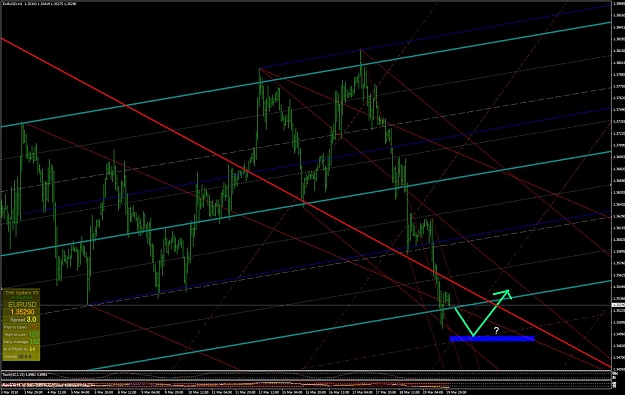Click the Daily Average 132 row
The height and width of the screenshot is (395, 625).
tap(22, 342)
